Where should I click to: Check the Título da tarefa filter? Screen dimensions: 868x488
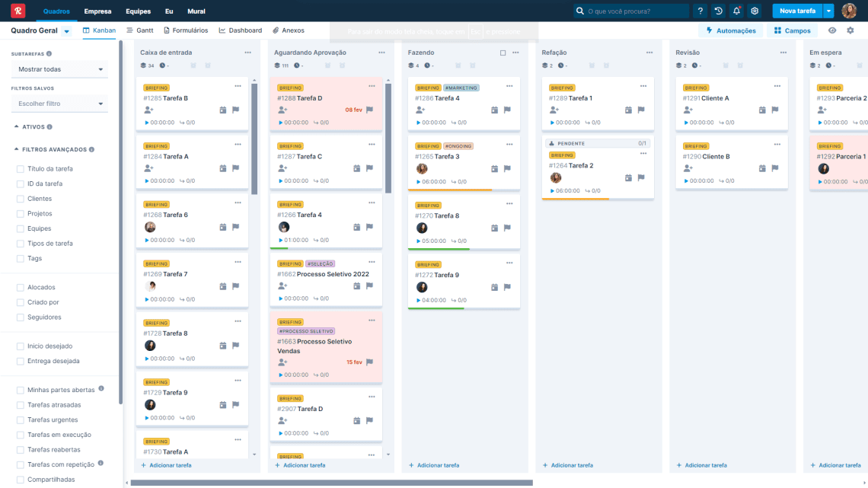tap(21, 169)
